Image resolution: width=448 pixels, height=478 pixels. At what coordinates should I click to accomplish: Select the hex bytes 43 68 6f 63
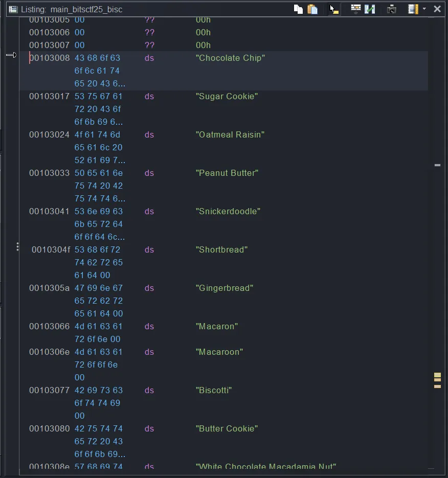(x=99, y=58)
